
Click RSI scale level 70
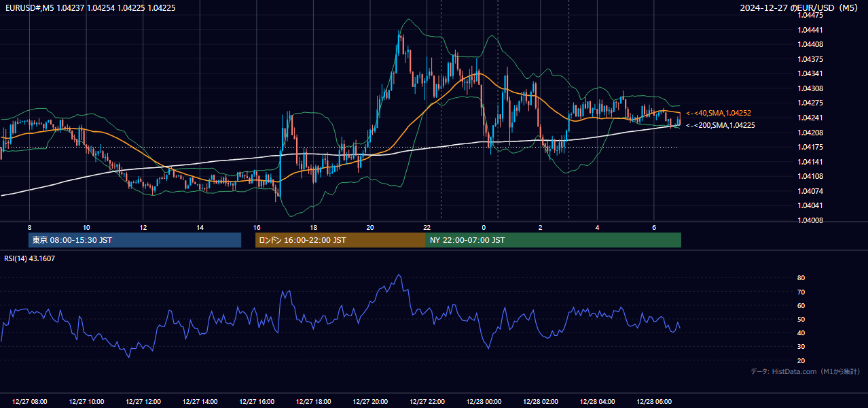[x=801, y=292]
